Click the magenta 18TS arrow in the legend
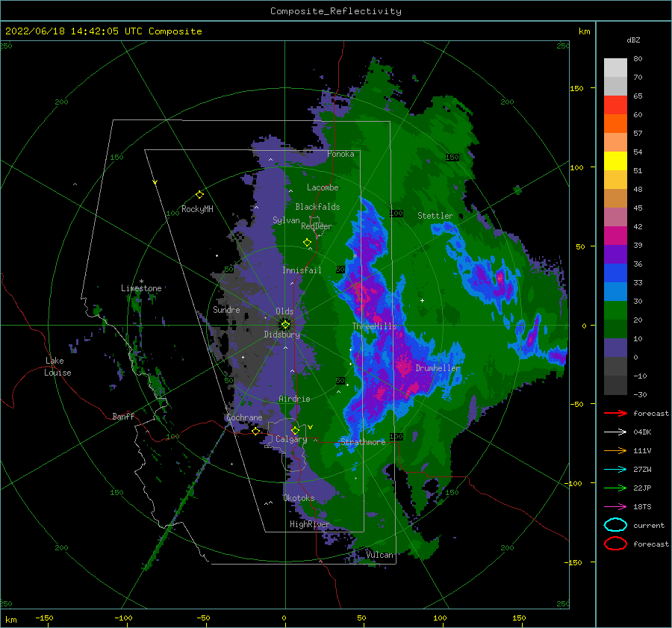This screenshot has height=628, width=672. [x=615, y=506]
